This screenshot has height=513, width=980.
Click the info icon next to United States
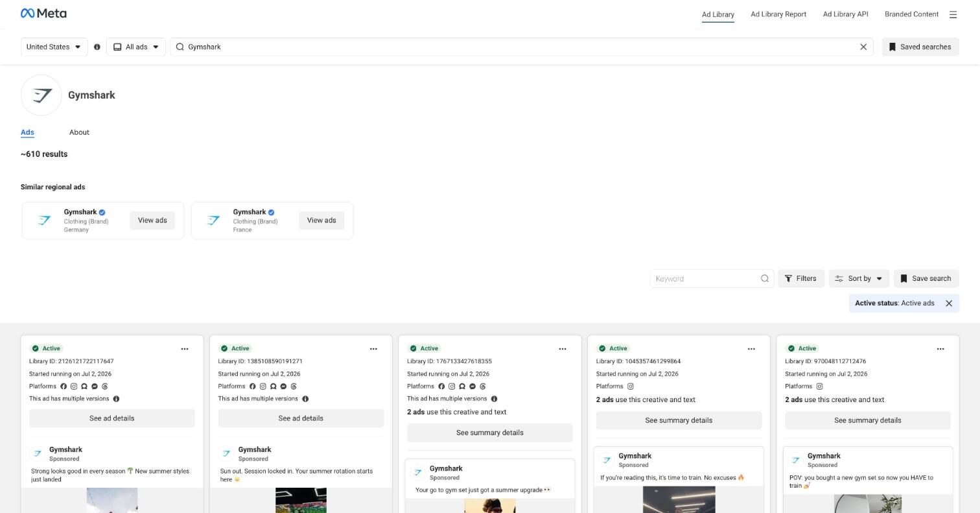[97, 47]
